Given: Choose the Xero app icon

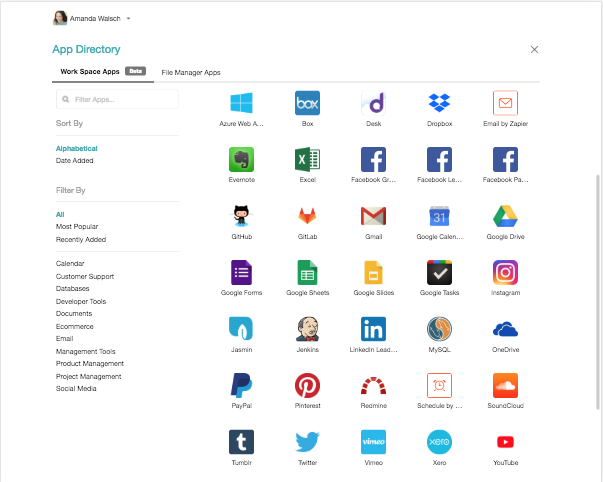Looking at the screenshot, I should click(x=439, y=442).
